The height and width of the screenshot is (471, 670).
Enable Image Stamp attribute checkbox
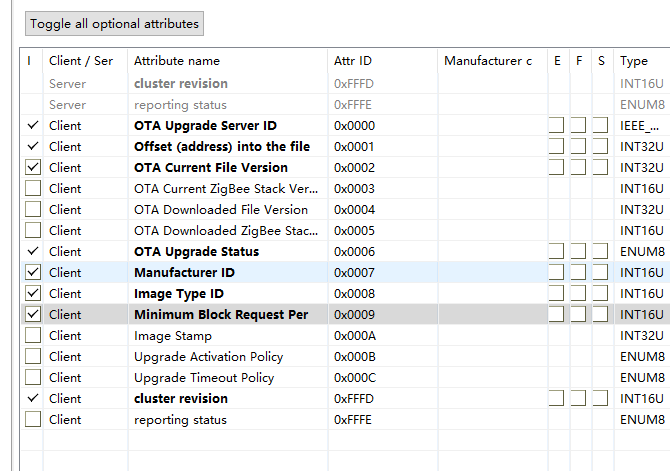[x=33, y=336]
